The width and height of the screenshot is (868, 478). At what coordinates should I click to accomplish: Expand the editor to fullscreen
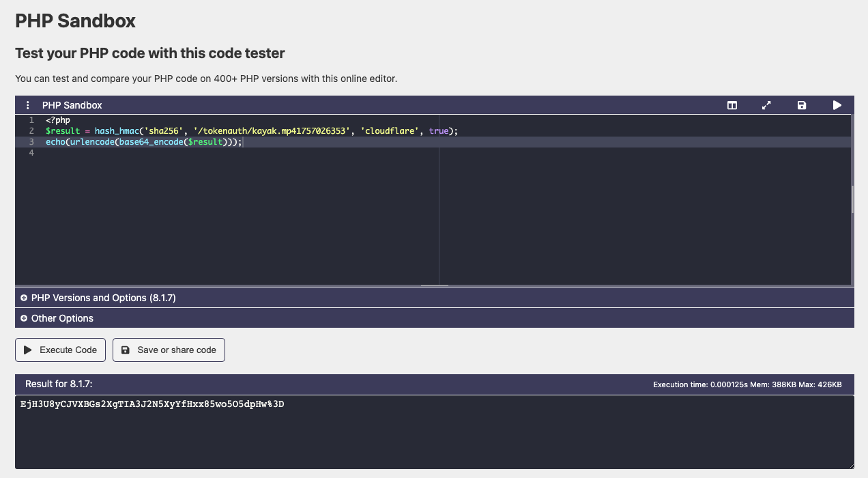766,105
